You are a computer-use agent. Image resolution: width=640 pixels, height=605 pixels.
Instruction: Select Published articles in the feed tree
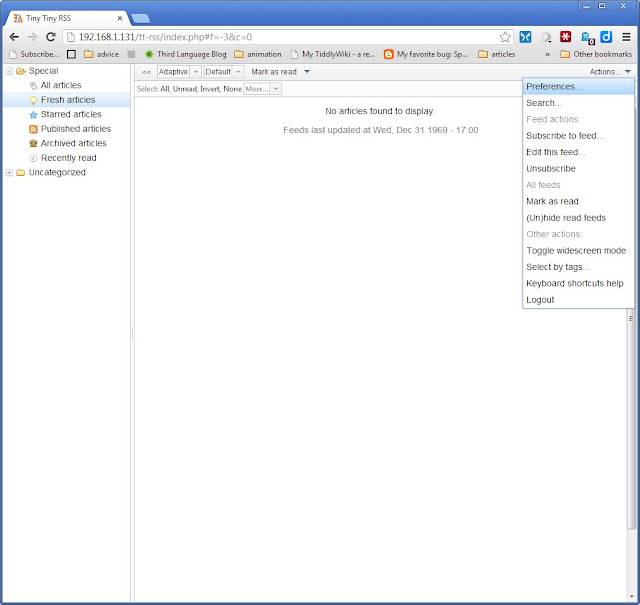pos(76,129)
